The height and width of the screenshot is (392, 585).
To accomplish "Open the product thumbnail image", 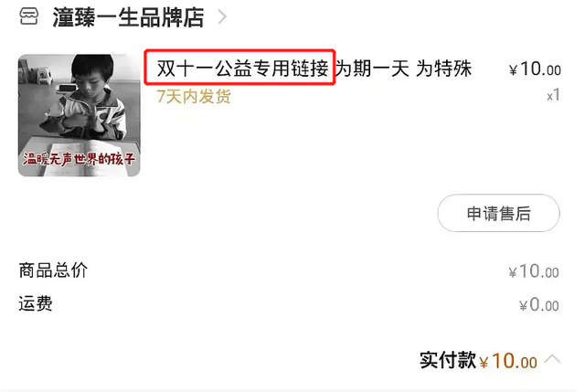I will 80,115.
